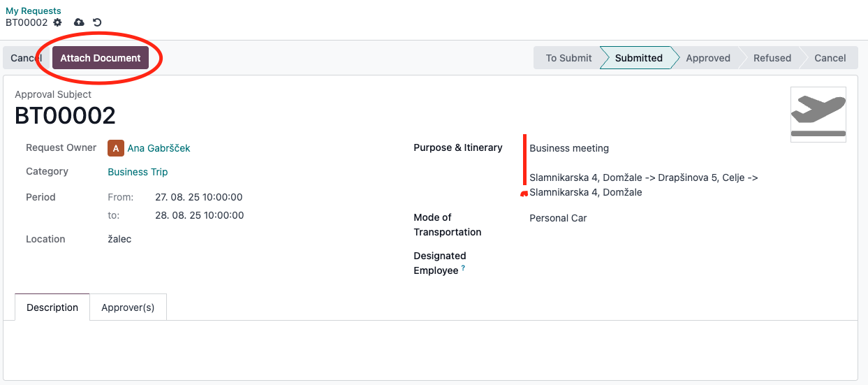Open the Description tab

[52, 307]
